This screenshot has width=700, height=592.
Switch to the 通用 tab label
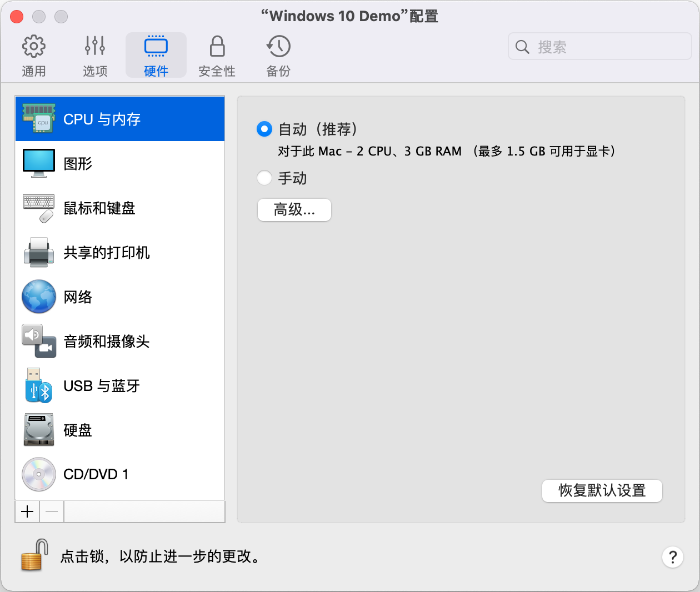pos(34,71)
